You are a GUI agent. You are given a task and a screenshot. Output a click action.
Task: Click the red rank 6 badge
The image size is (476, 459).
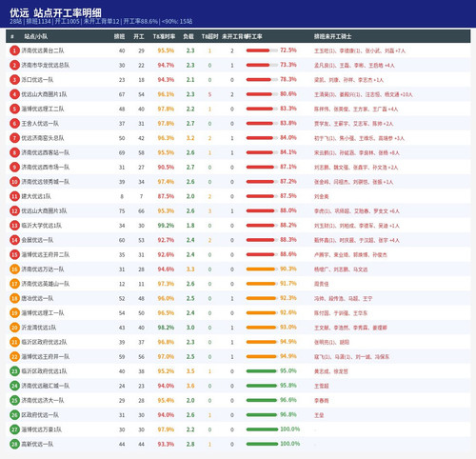coord(14,124)
